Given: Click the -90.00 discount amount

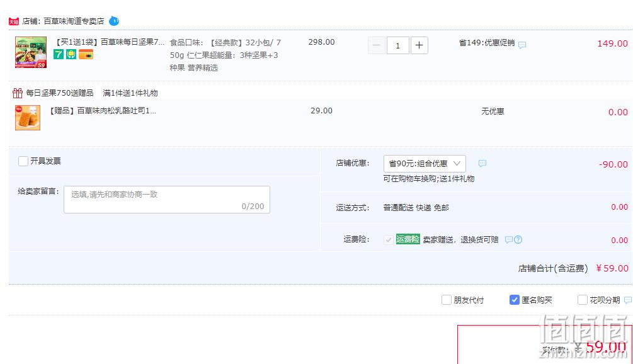Looking at the screenshot, I should (x=613, y=164).
